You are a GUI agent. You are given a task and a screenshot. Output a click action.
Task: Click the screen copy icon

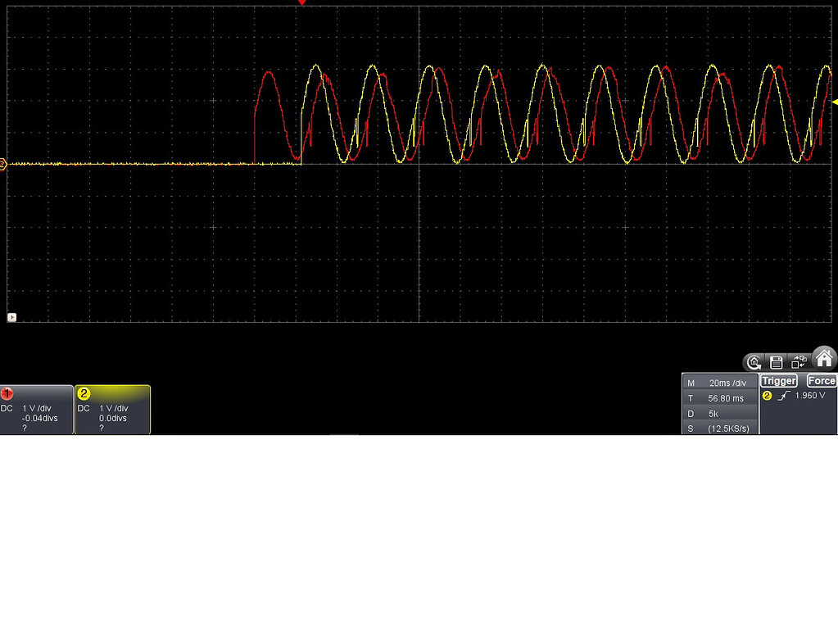coord(799,361)
